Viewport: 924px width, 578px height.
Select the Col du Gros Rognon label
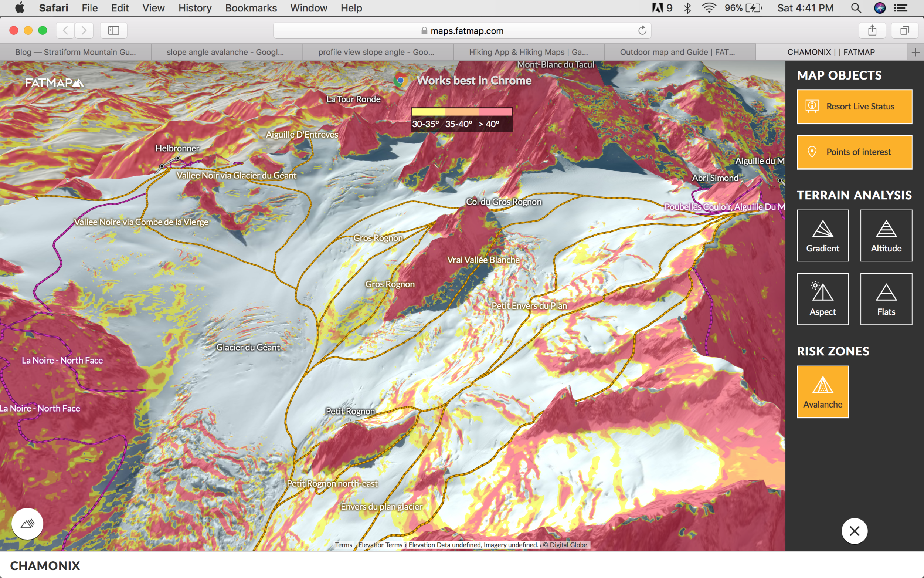503,202
